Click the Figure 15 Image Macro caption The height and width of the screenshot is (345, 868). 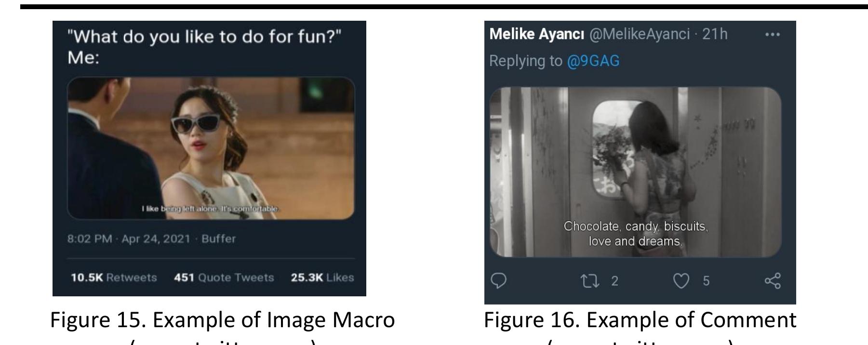[223, 320]
